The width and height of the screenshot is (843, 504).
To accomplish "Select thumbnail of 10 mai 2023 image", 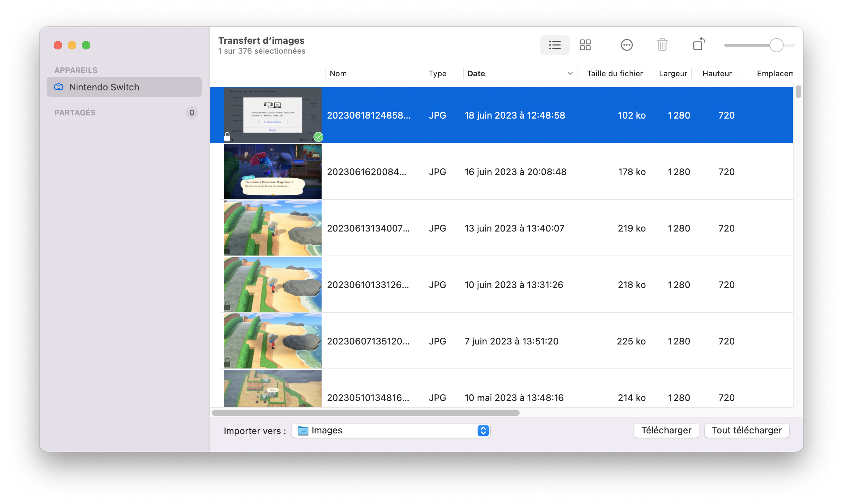I will pyautogui.click(x=273, y=389).
